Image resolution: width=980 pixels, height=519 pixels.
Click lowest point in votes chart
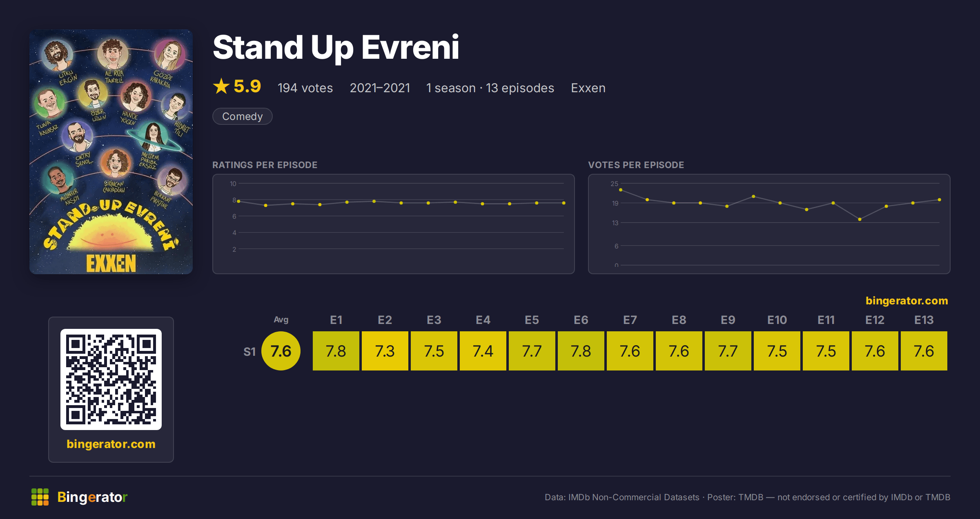click(x=860, y=219)
